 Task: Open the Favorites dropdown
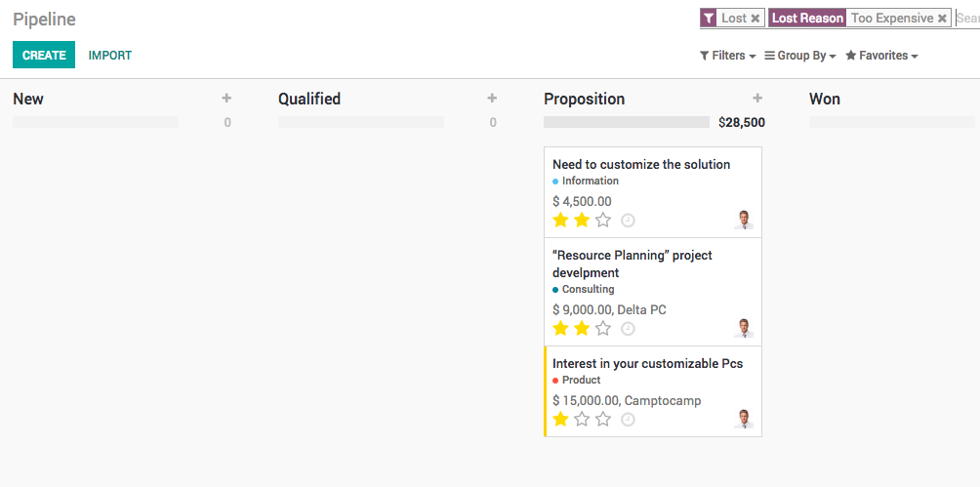[881, 56]
